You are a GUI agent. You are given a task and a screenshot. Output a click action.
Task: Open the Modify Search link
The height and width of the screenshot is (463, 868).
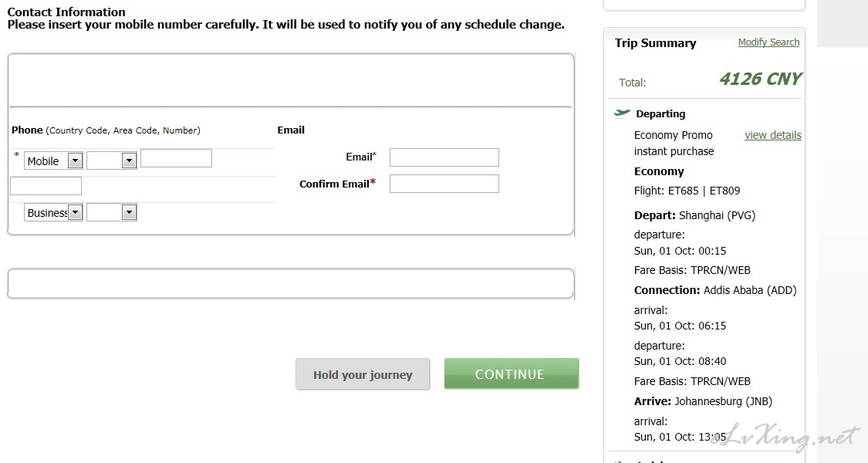coord(768,42)
